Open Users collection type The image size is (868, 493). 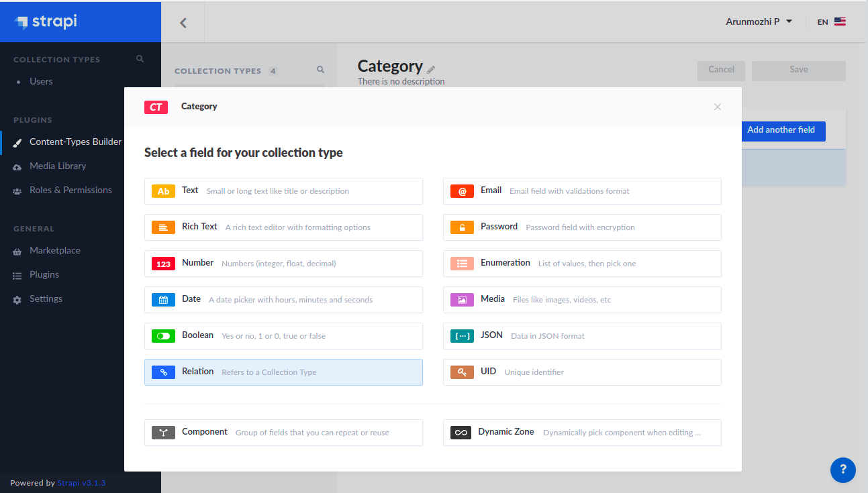pyautogui.click(x=41, y=81)
